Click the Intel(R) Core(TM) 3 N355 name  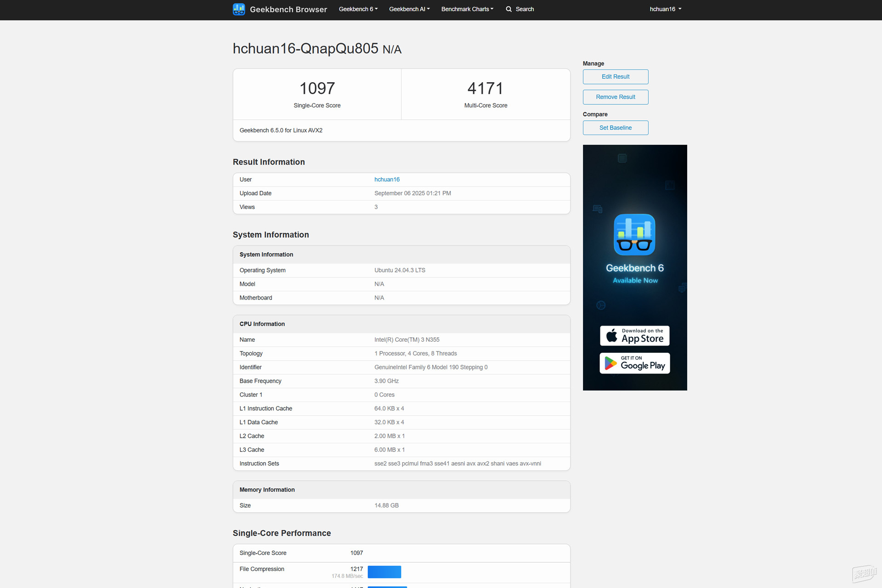(407, 340)
